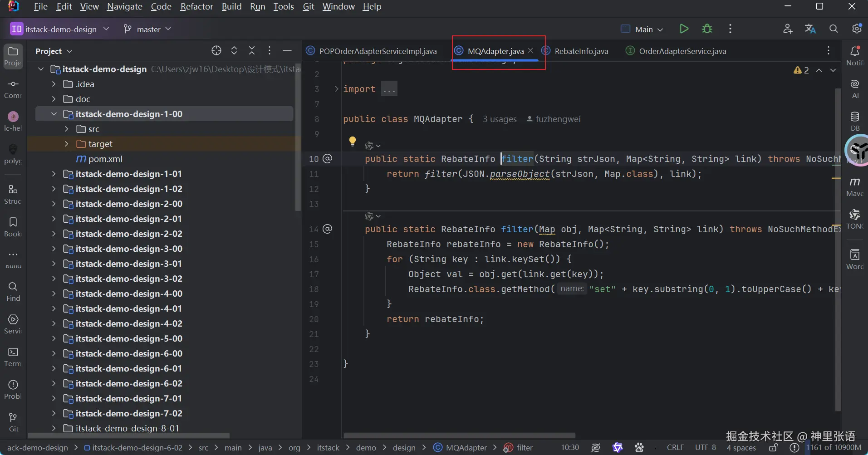Open the Refactor menu
Image resolution: width=868 pixels, height=455 pixels.
[196, 6]
